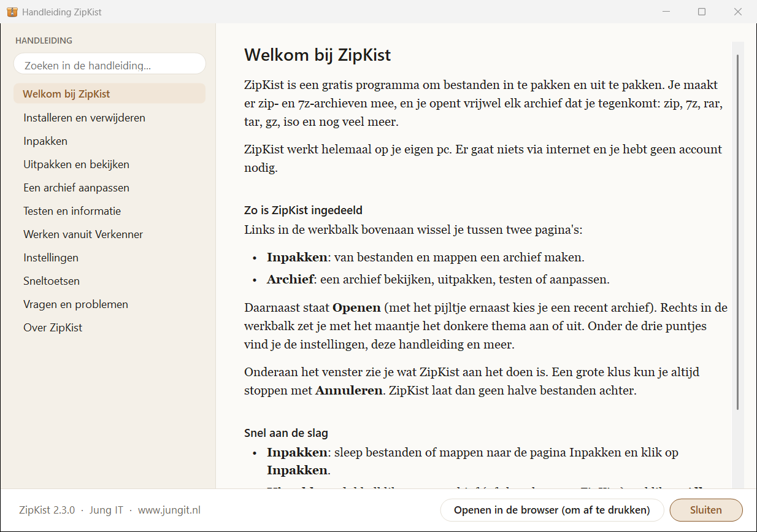This screenshot has width=757, height=532.
Task: Click the ZipKist app icon in title bar
Action: pyautogui.click(x=12, y=12)
